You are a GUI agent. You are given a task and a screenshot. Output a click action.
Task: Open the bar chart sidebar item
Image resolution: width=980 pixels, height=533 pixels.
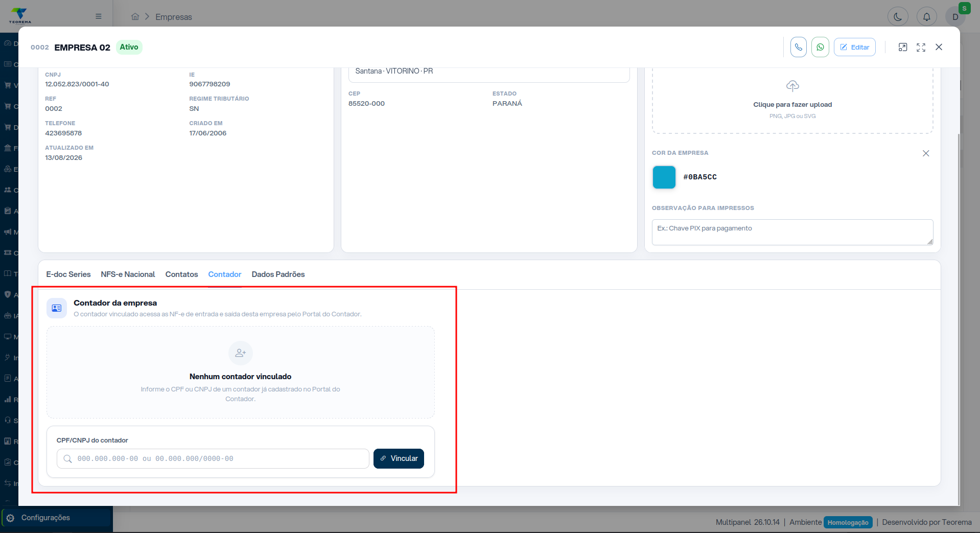8,400
